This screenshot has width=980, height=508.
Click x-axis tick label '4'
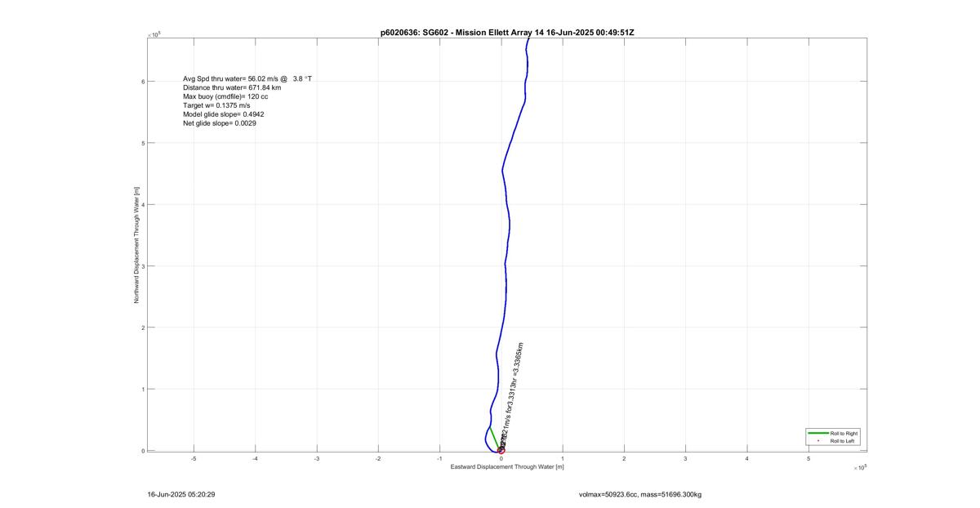(746, 459)
